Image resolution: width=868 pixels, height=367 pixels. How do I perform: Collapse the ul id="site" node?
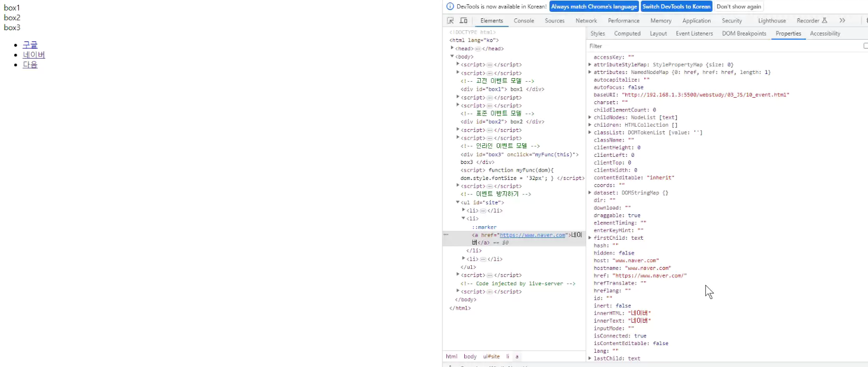click(x=458, y=202)
